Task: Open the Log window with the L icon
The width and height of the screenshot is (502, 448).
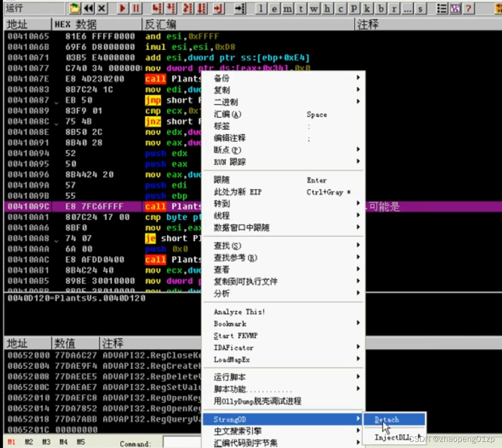Action: [261, 8]
